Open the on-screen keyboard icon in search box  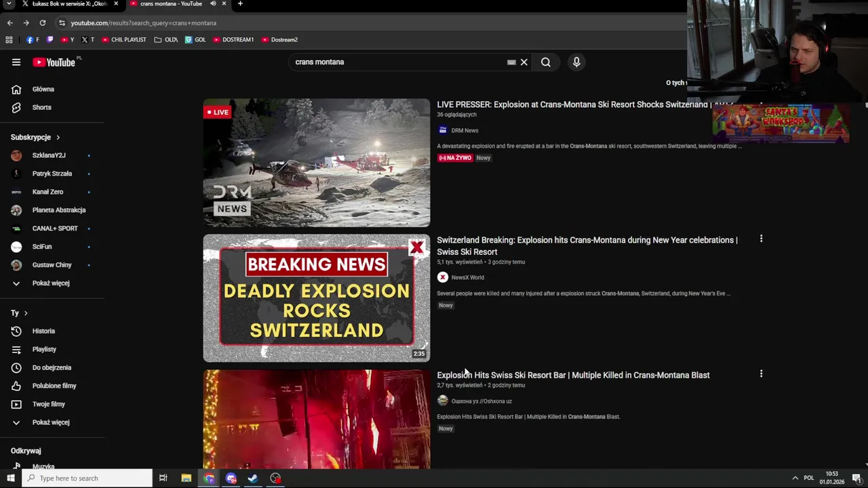[511, 62]
